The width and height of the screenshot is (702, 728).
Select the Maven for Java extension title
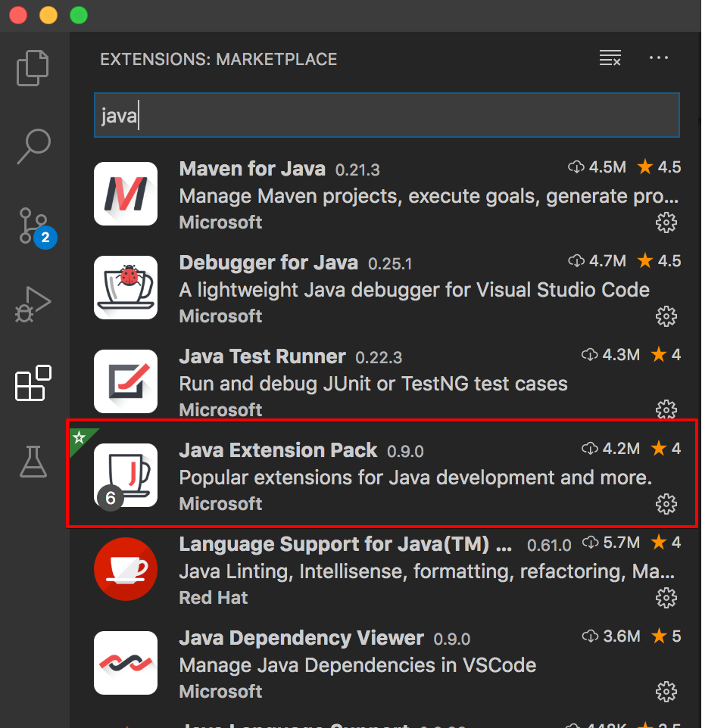click(x=252, y=169)
